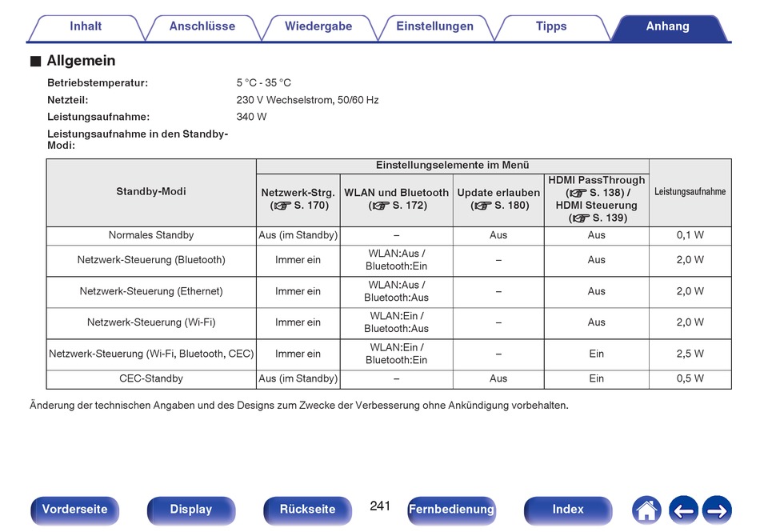Open the Einstellungen tab

(x=434, y=26)
